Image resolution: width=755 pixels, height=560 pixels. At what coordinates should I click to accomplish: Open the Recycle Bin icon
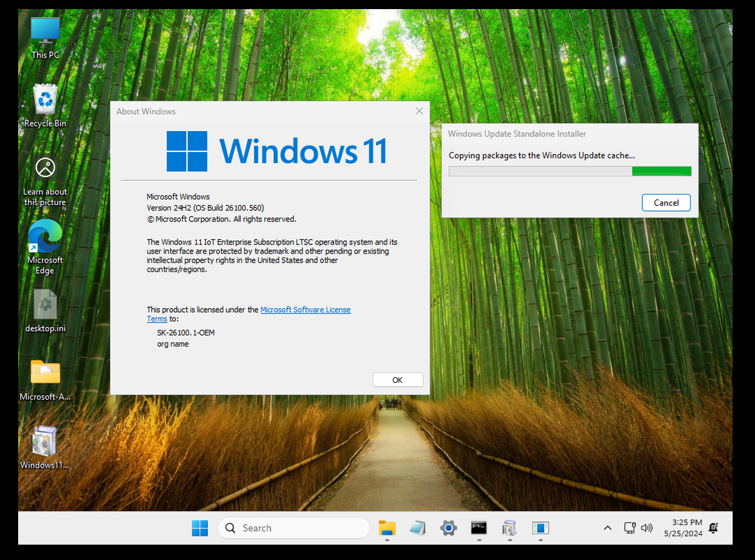[x=46, y=106]
